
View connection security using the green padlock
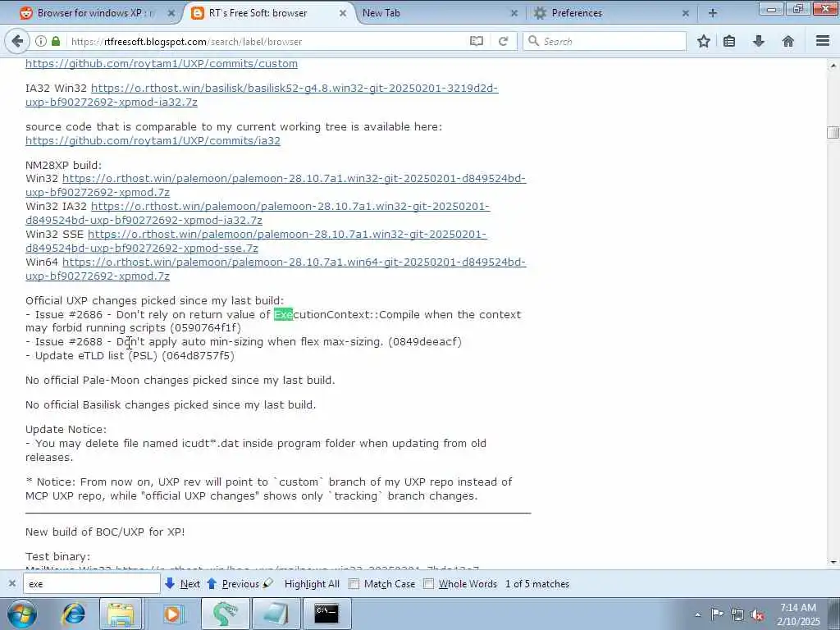tap(56, 41)
